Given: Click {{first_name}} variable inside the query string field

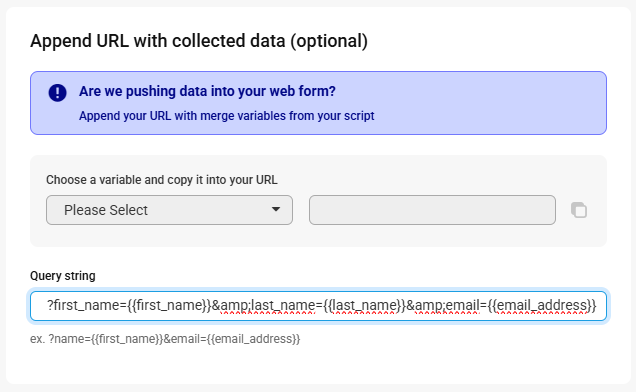Looking at the screenshot, I should pos(169,305).
